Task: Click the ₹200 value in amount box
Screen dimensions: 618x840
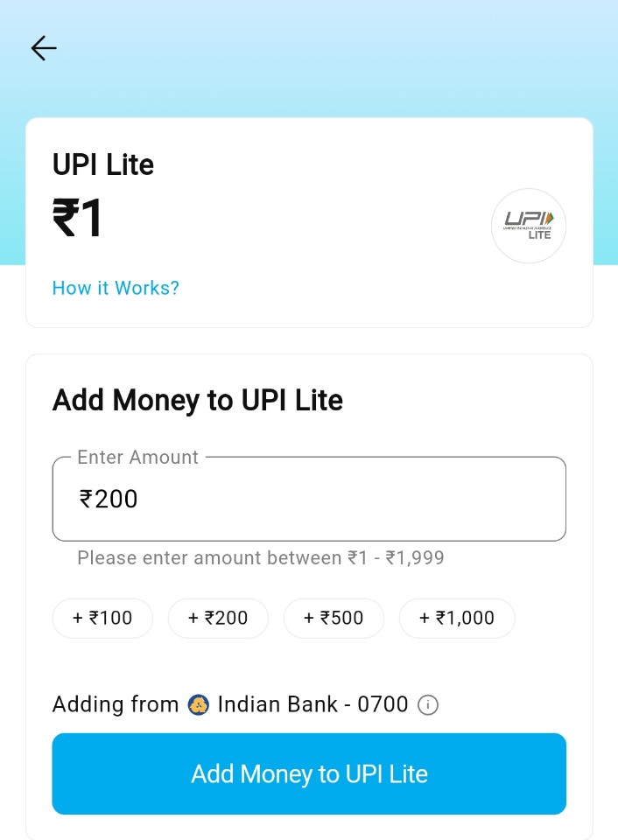Action: pyautogui.click(x=109, y=499)
